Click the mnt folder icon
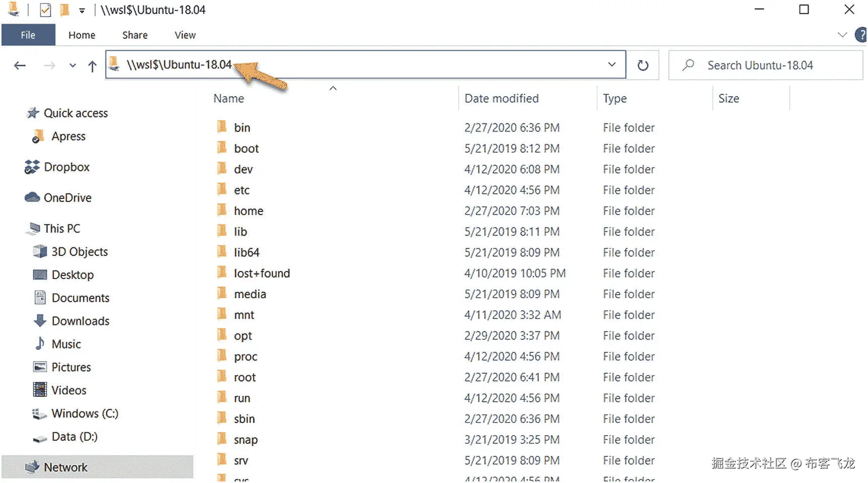 pos(221,314)
